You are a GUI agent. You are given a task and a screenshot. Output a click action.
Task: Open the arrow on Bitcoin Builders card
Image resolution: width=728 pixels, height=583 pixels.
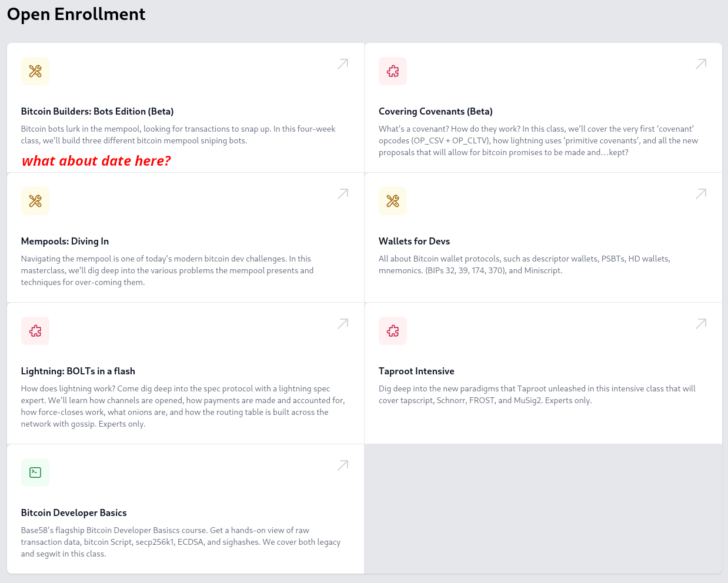343,64
